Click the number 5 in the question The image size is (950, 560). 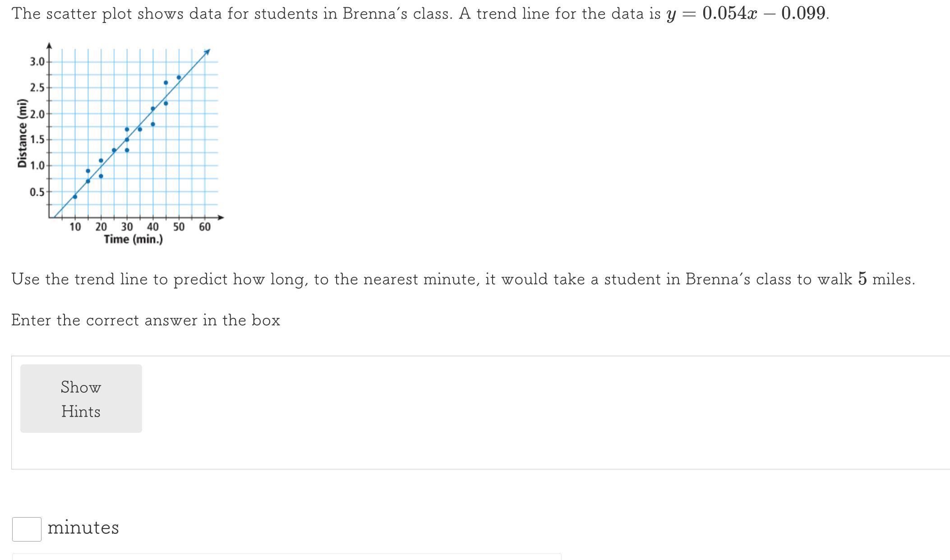tap(862, 279)
